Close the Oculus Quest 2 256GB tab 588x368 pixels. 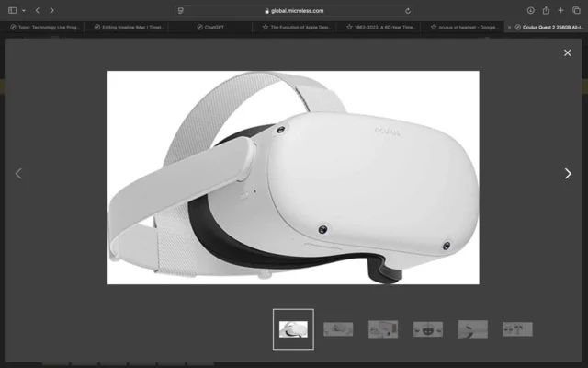point(509,27)
